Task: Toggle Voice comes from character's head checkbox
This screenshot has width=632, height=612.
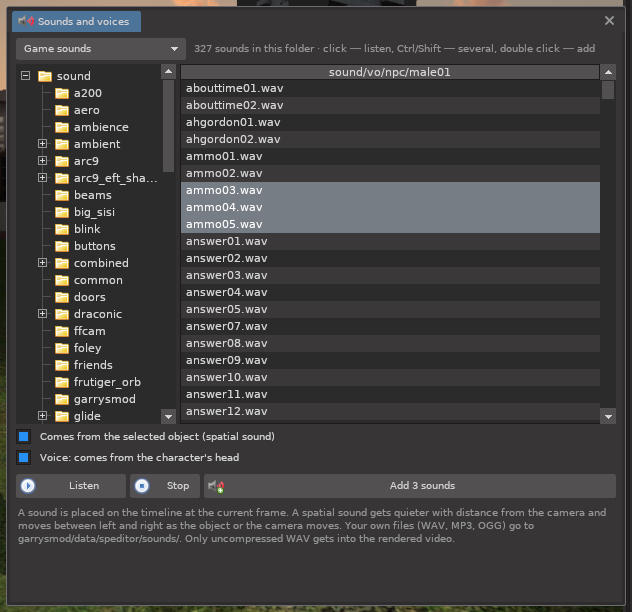Action: click(24, 458)
